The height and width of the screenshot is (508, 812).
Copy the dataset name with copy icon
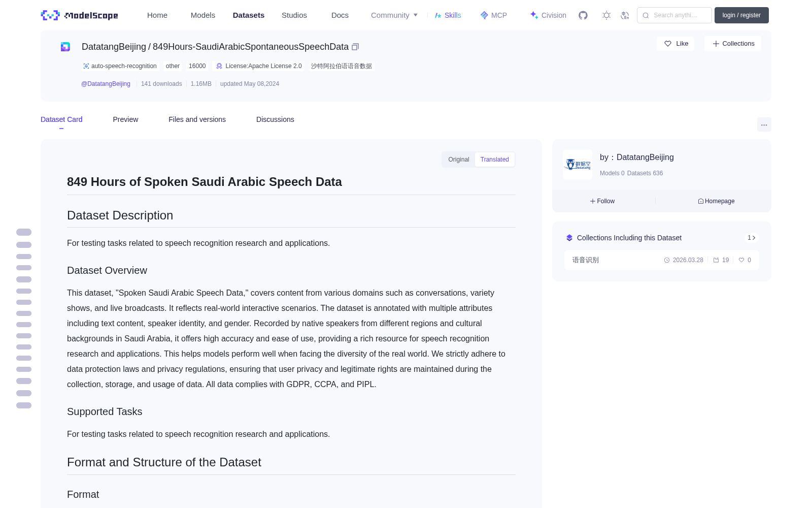click(x=355, y=47)
